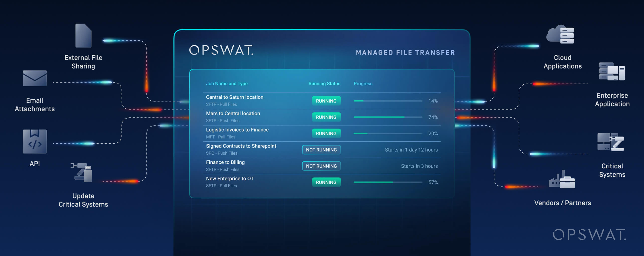
Task: Click the 74% progress bar
Action: tap(388, 117)
